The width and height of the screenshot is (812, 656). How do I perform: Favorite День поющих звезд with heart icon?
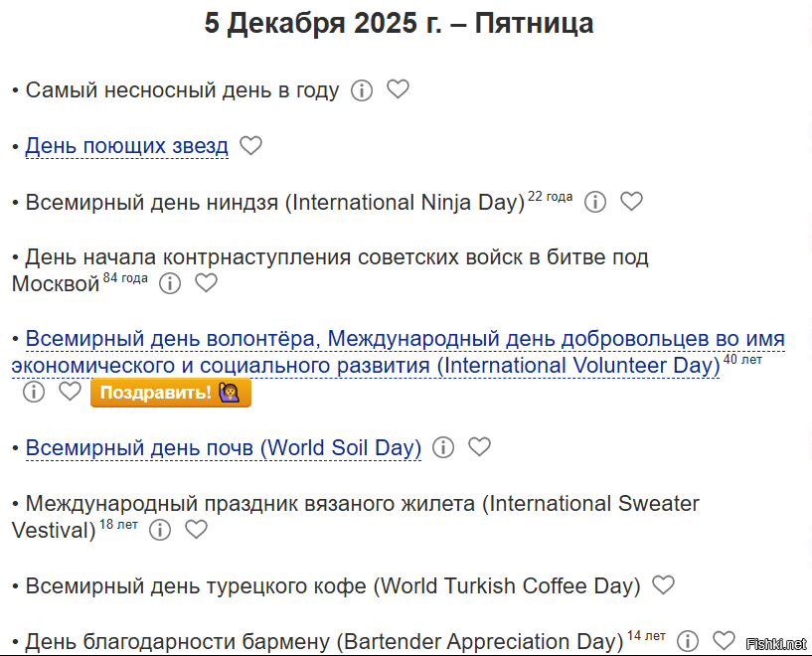pos(251,146)
